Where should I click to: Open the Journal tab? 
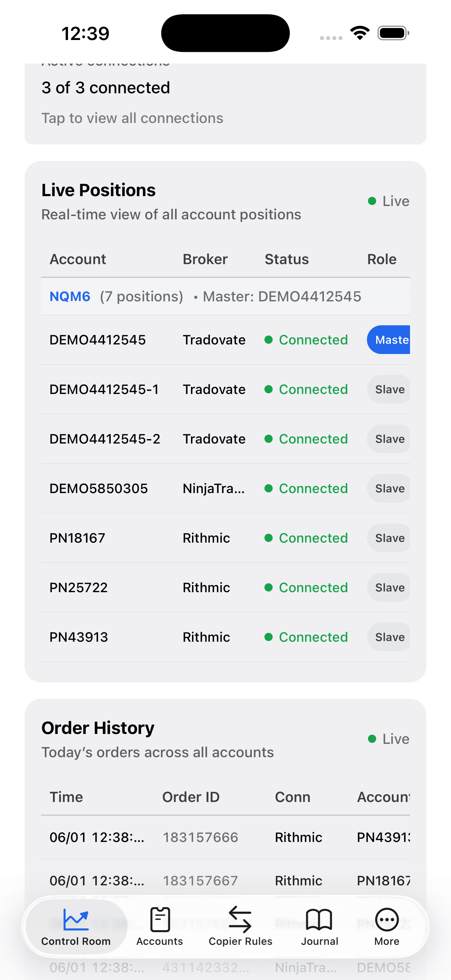(x=319, y=927)
